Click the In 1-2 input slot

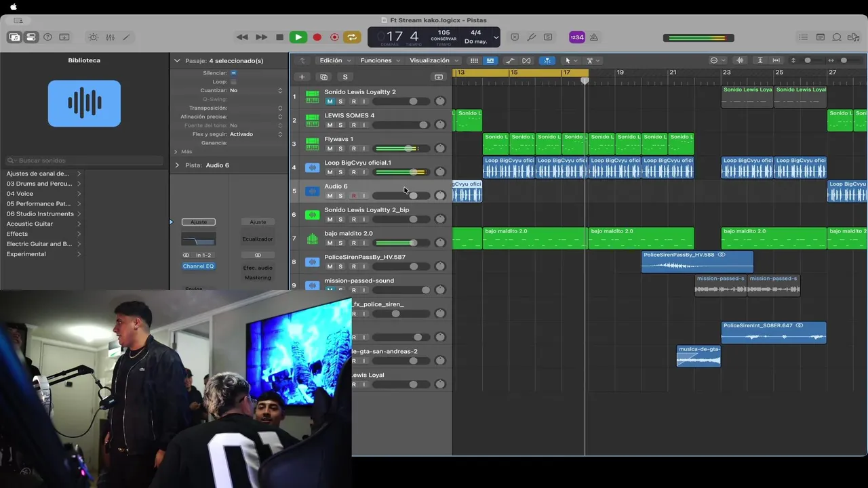click(x=204, y=255)
